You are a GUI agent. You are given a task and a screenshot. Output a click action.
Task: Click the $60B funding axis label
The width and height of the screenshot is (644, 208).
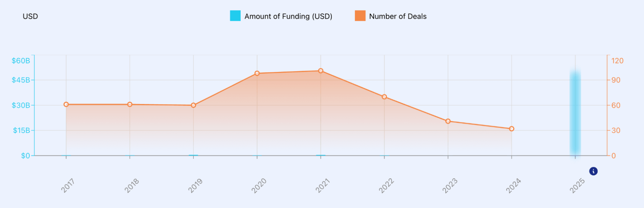(x=21, y=61)
